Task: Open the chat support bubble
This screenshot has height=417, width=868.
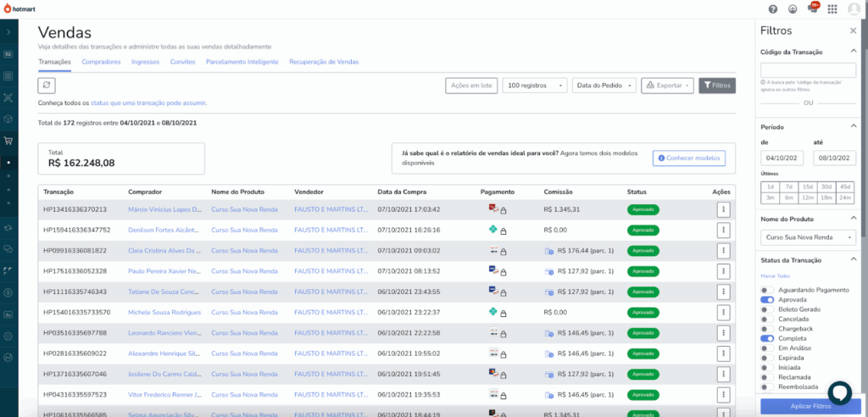Action: 839,392
